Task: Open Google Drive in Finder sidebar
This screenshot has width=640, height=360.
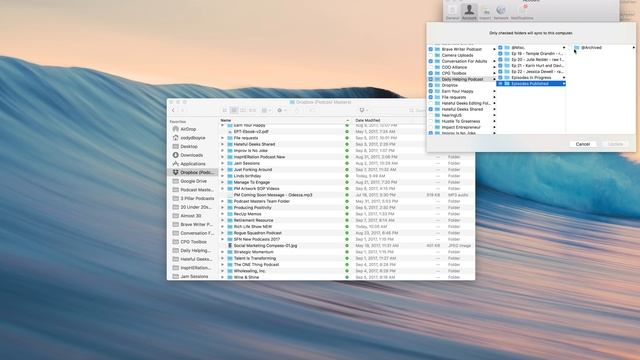Action: [x=193, y=181]
